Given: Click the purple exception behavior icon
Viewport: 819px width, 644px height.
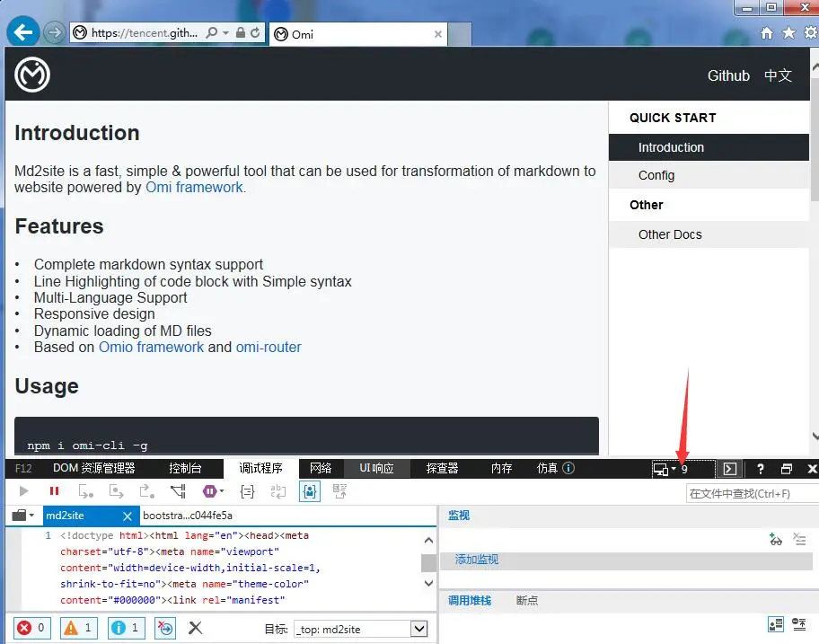Looking at the screenshot, I should click(x=209, y=491).
